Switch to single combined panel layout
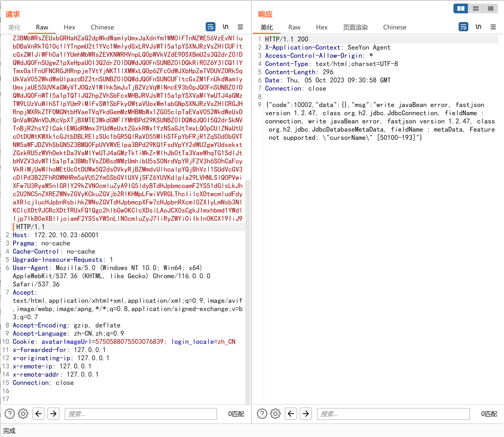 pos(490,8)
